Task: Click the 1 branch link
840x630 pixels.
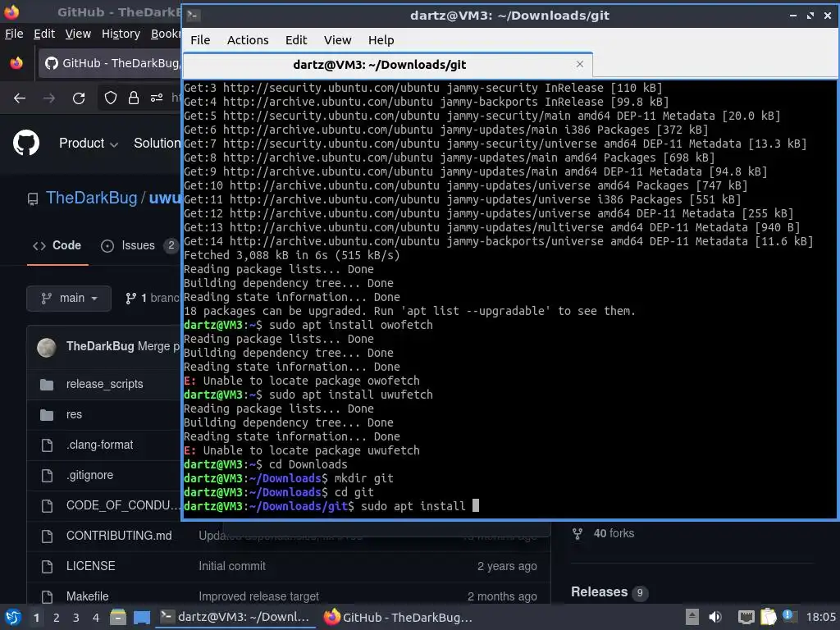Action: (153, 298)
